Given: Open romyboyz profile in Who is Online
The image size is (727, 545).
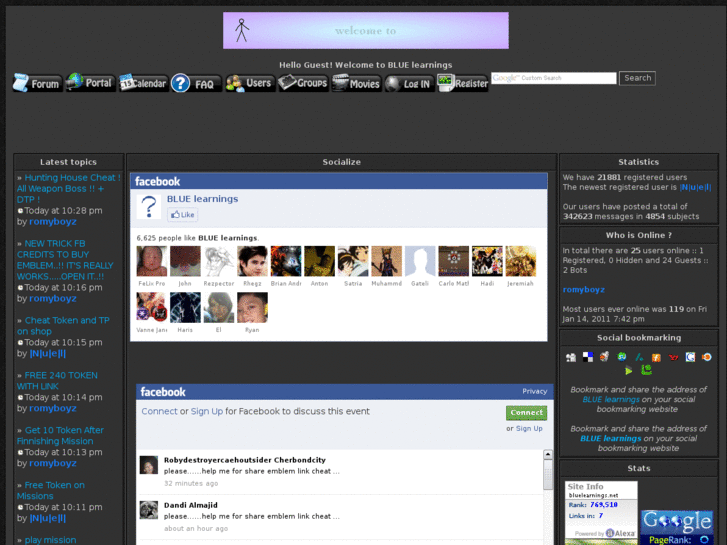Looking at the screenshot, I should (583, 289).
